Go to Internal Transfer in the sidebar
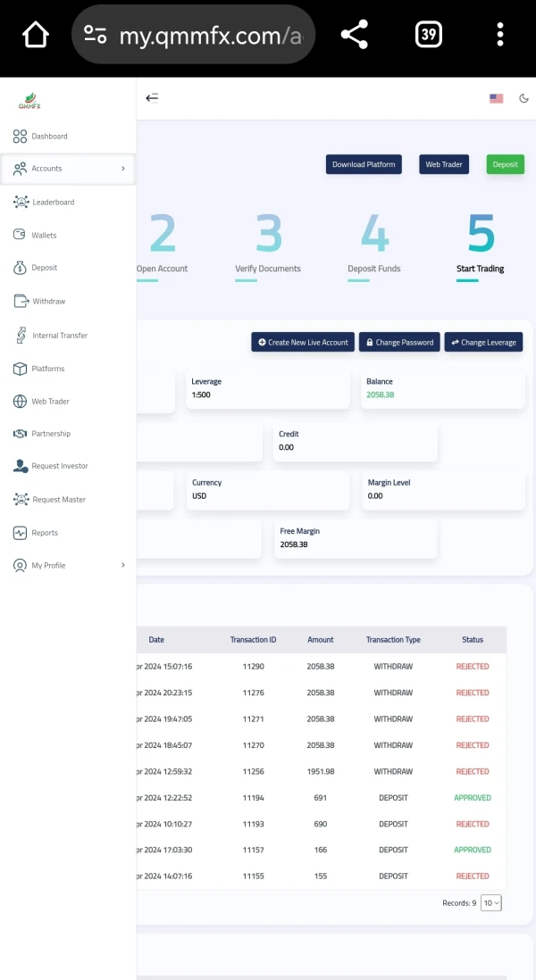536x980 pixels. pos(59,336)
